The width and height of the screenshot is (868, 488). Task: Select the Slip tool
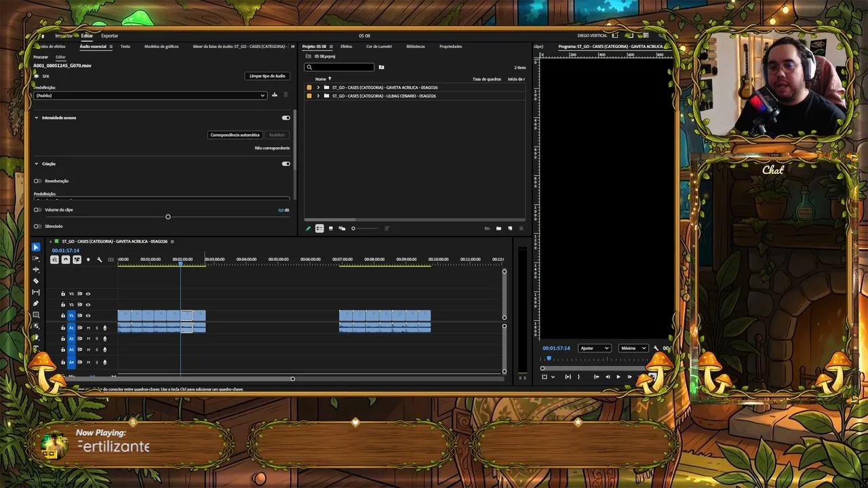point(36,292)
